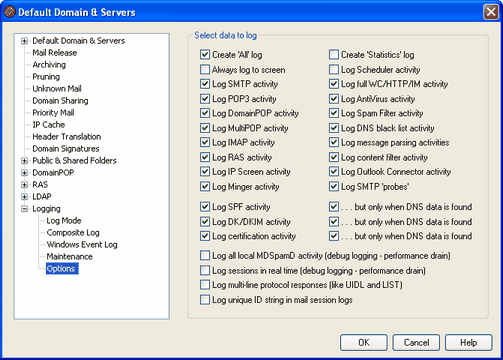
Task: Expand the LDAP tree node
Action: click(24, 197)
